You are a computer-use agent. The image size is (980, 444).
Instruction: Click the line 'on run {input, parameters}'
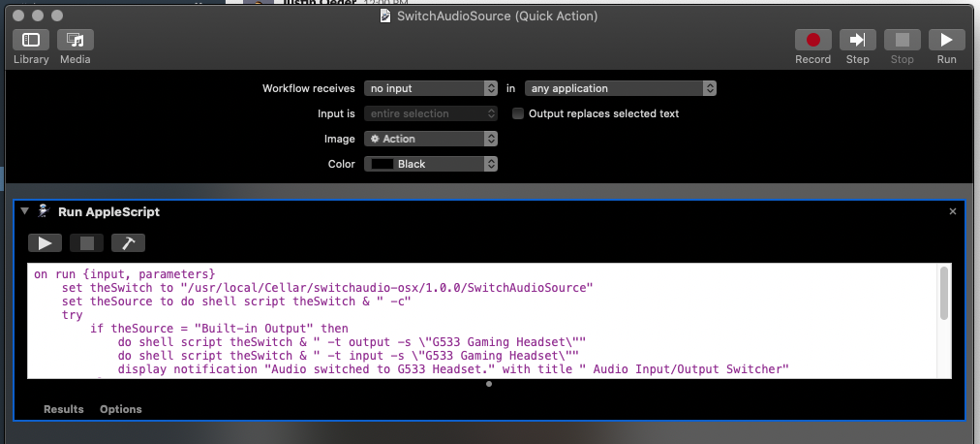(124, 274)
